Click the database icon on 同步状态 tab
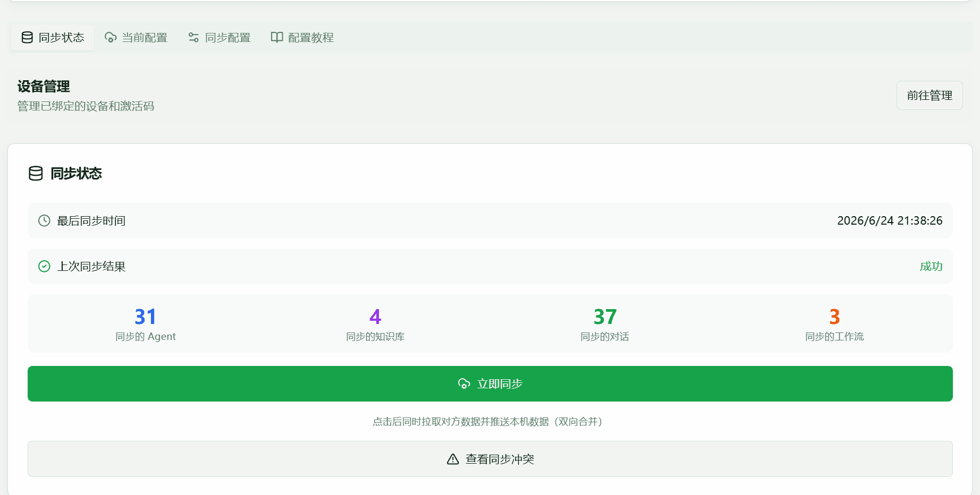Viewport: 980px width, 495px height. (x=27, y=38)
